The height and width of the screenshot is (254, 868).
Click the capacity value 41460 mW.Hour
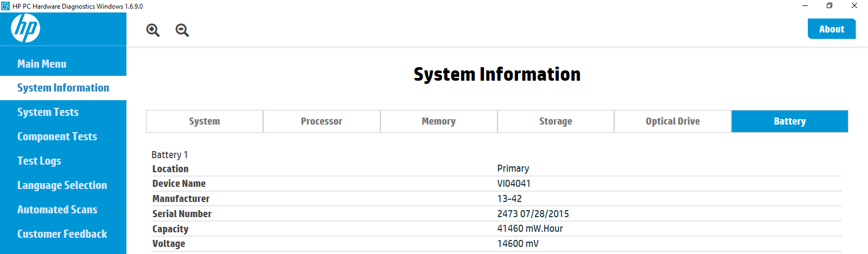pos(530,229)
